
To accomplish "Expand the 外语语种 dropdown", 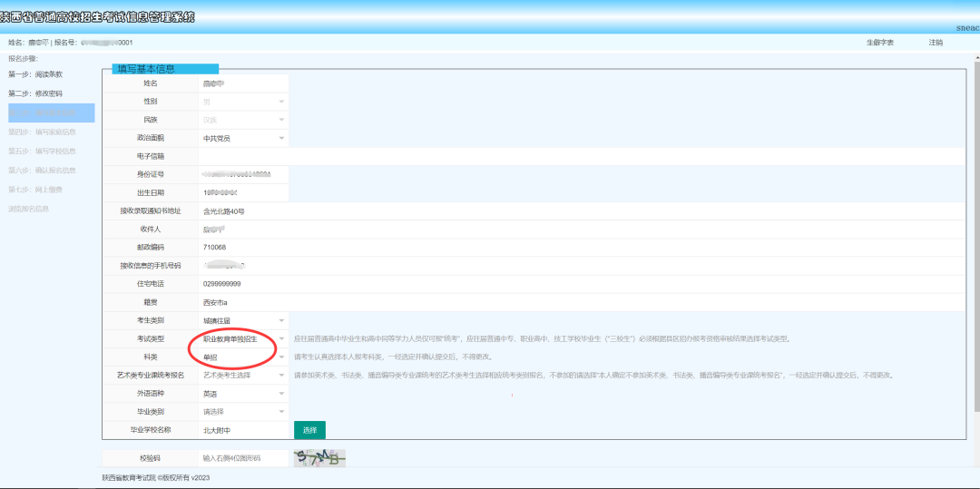I will (x=281, y=394).
